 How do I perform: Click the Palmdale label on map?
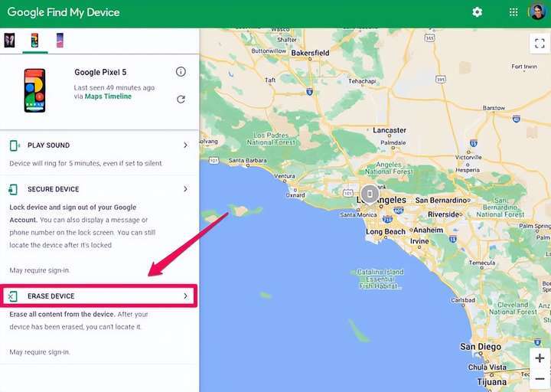393,142
